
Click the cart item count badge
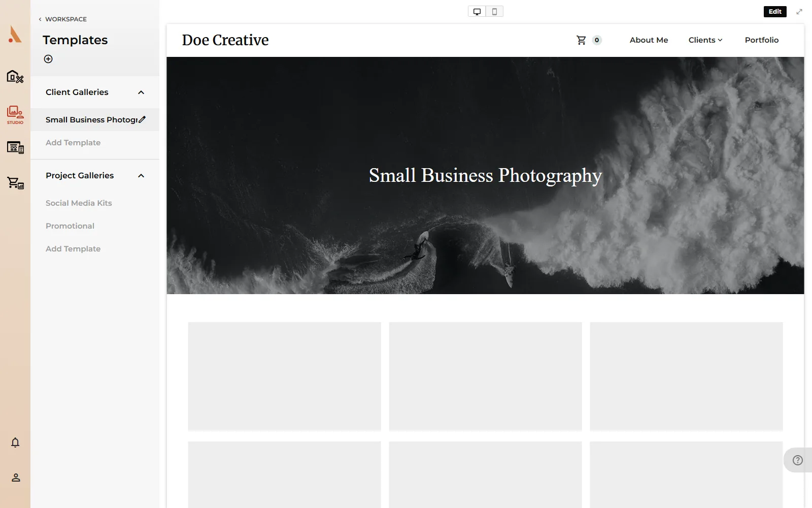597,40
